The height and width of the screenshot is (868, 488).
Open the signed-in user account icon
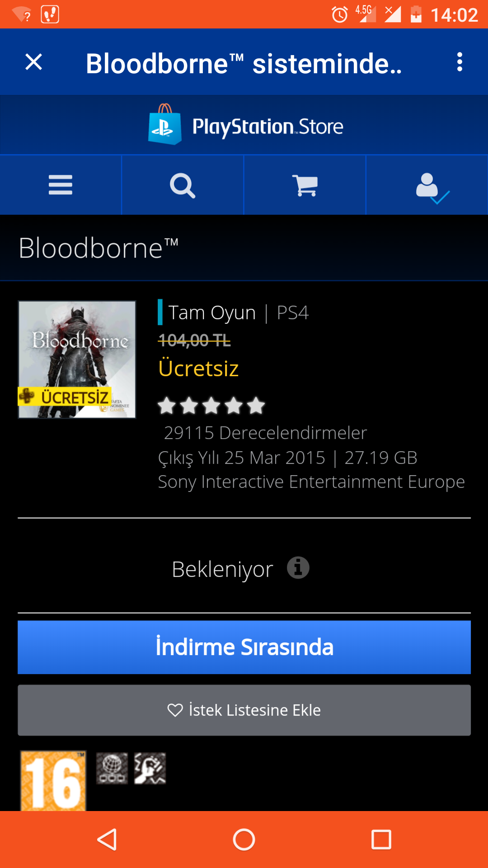(432, 188)
